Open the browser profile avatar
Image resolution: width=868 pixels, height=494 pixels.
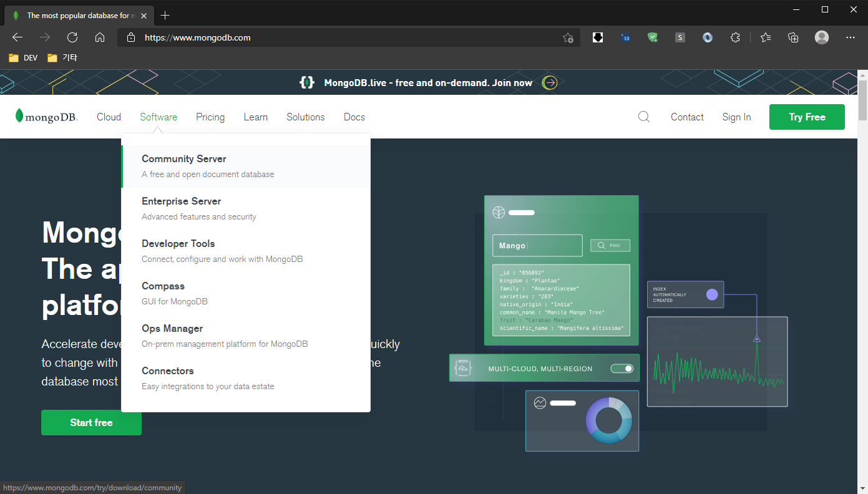click(x=822, y=37)
